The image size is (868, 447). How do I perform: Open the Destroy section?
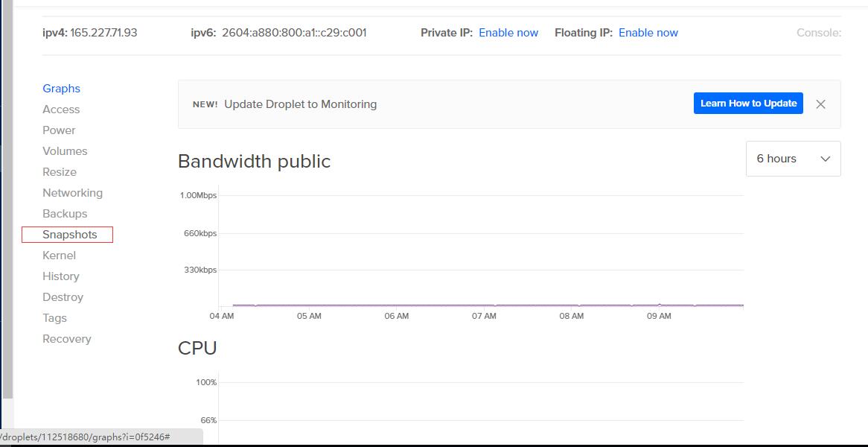pos(63,297)
